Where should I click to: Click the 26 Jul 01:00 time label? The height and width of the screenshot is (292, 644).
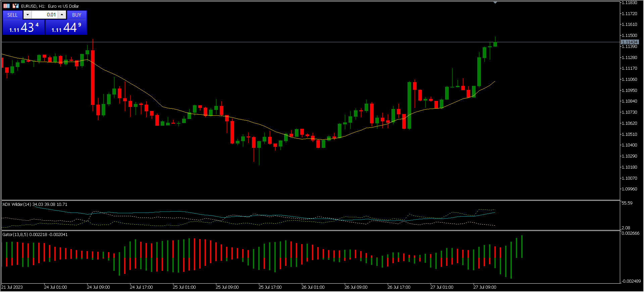pos(313,287)
